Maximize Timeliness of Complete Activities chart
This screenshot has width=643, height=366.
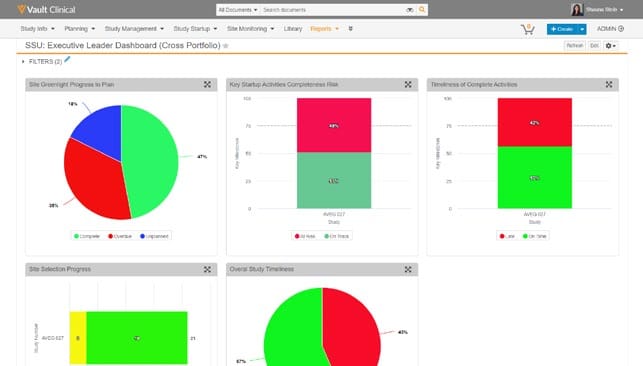[x=609, y=84]
